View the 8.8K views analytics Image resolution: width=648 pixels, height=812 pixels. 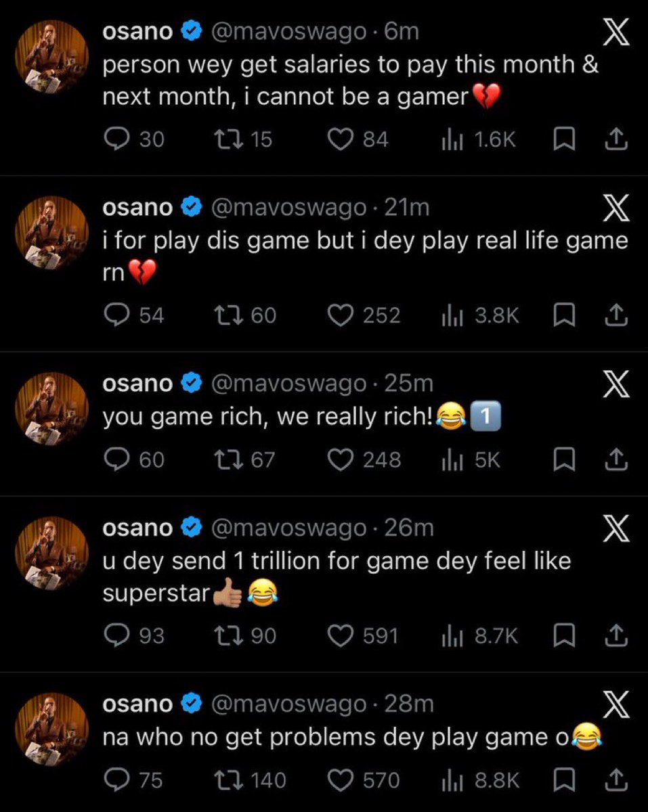[x=480, y=781]
